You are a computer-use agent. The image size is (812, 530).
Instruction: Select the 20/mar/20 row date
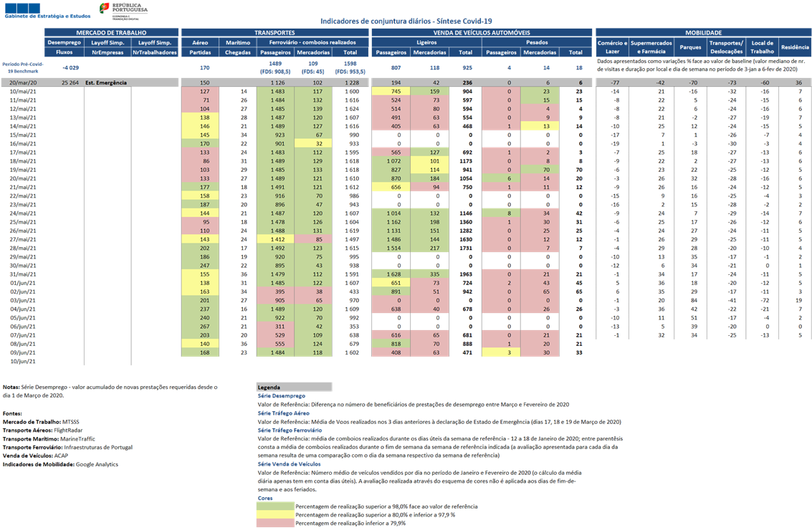coord(23,83)
